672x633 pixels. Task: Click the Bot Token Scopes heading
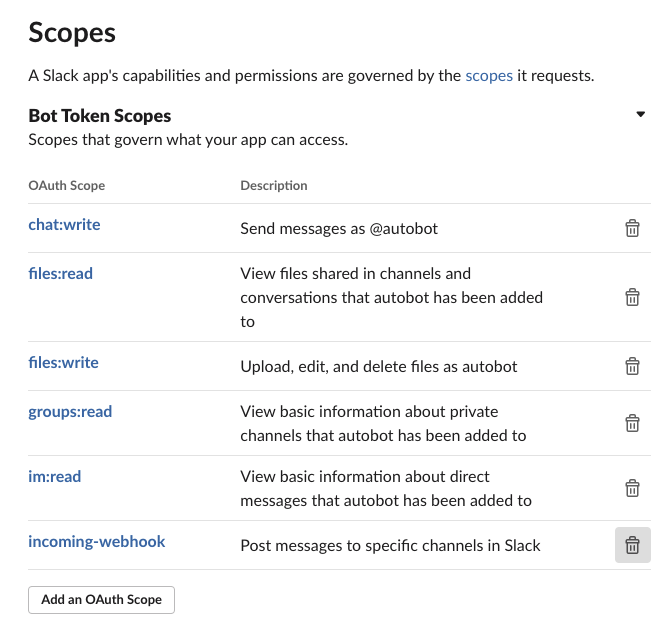(x=100, y=116)
